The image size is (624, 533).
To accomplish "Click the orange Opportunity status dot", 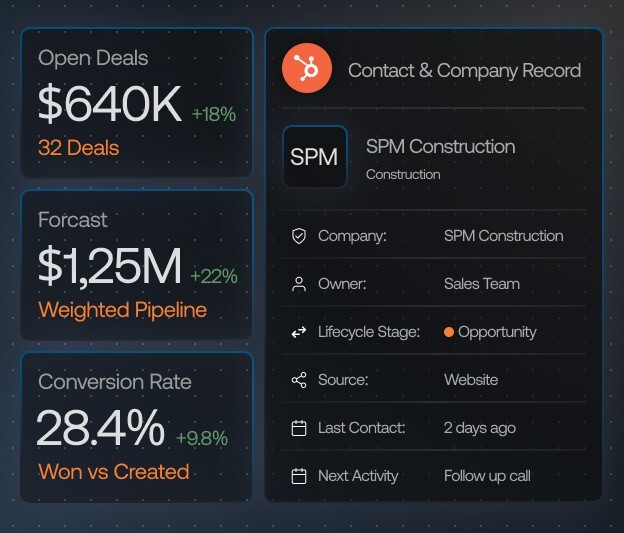I will [x=449, y=332].
